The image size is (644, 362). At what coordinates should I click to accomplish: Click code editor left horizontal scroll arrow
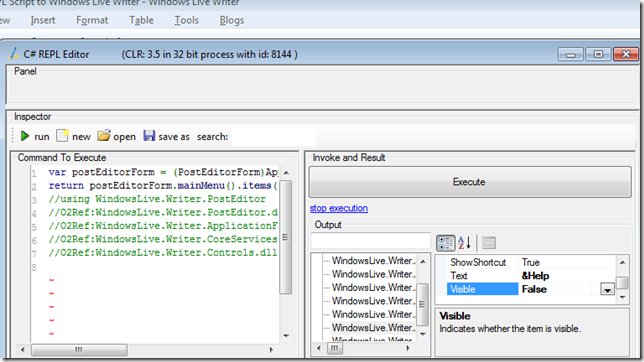tap(23, 350)
